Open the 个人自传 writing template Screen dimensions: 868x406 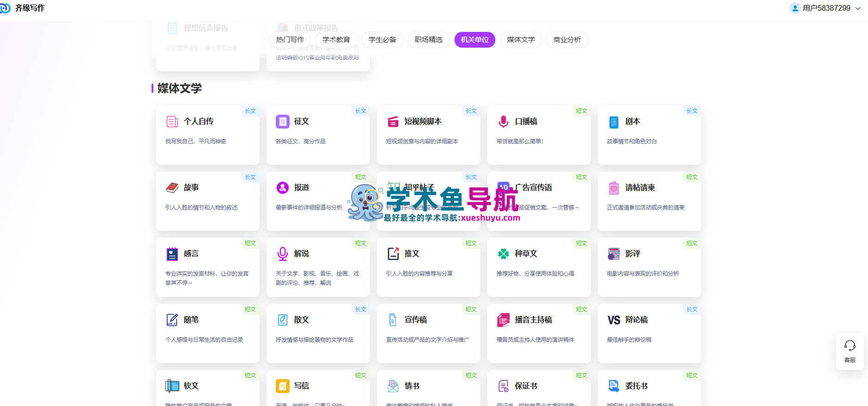click(208, 135)
